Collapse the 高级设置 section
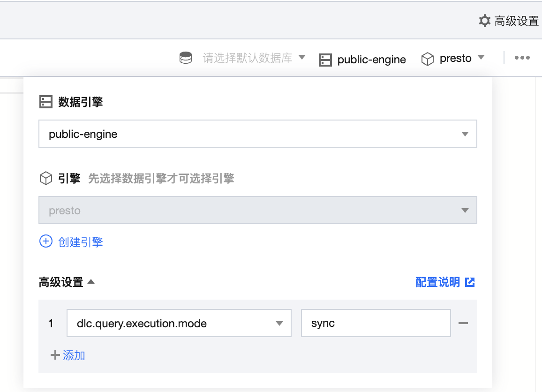 (91, 282)
